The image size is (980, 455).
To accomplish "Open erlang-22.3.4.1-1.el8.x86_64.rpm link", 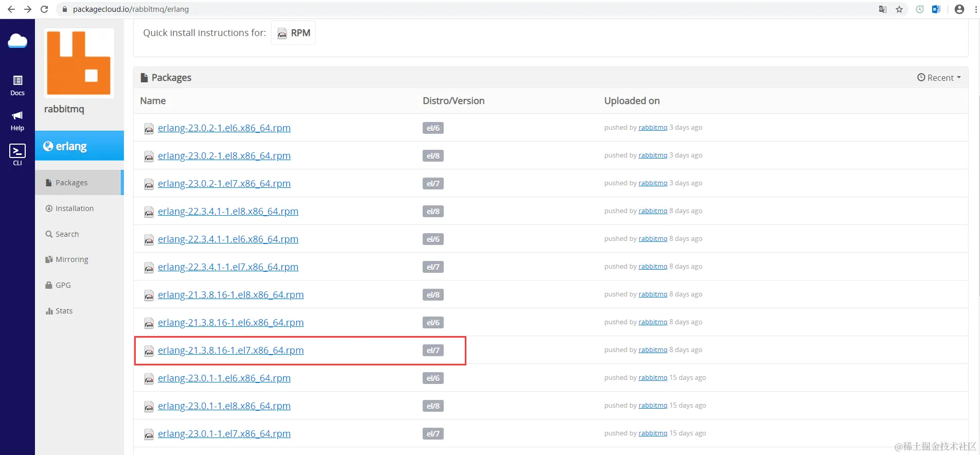I will point(228,212).
